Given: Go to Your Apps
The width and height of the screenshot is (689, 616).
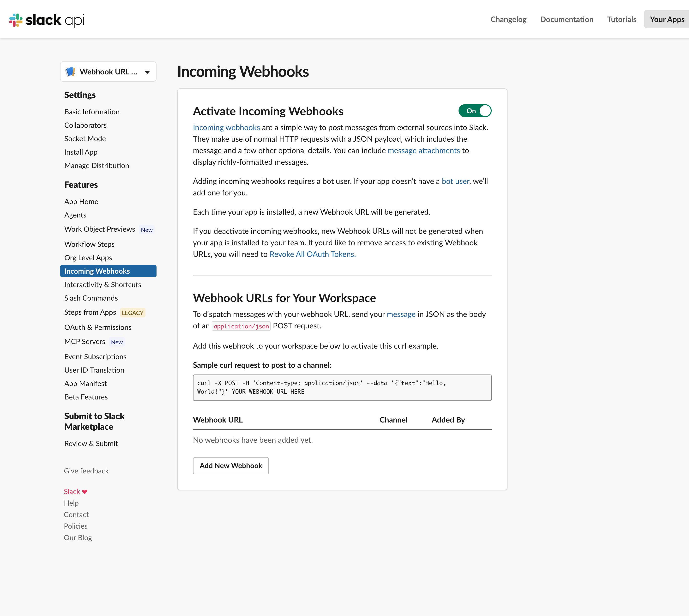Looking at the screenshot, I should [x=667, y=19].
